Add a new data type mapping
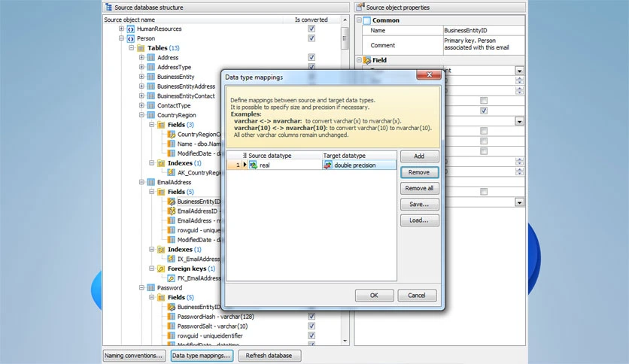 tap(419, 156)
